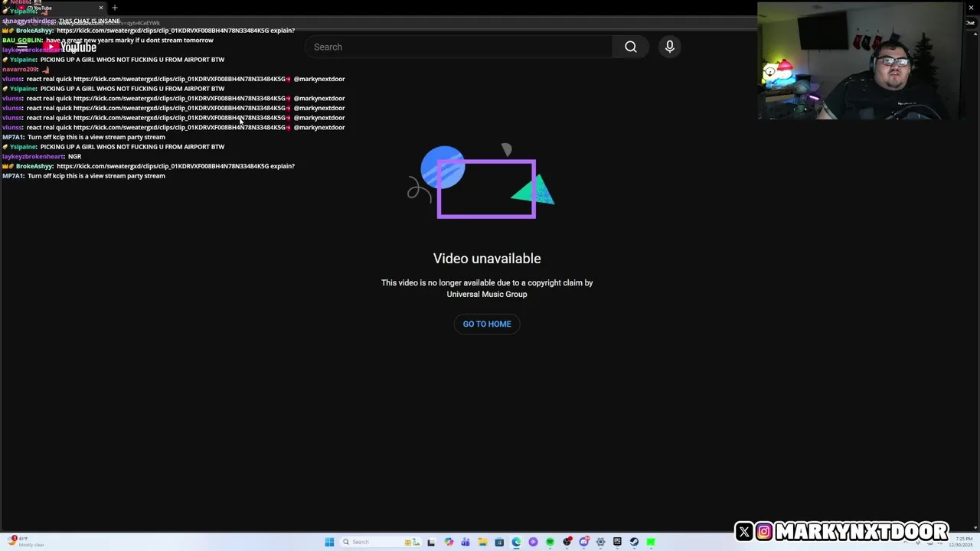The image size is (980, 551).
Task: Open the purple round taskbar app icon
Action: pos(533,542)
